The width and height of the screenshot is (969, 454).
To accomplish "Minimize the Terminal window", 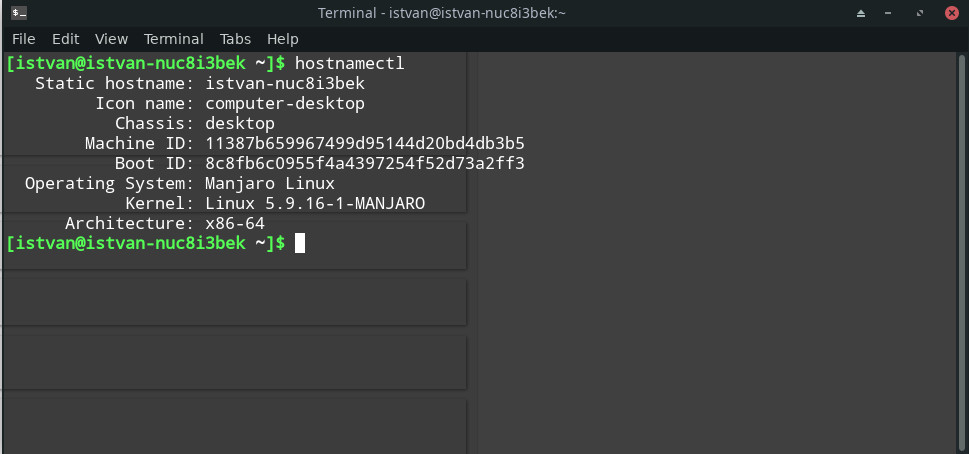I will [x=890, y=13].
